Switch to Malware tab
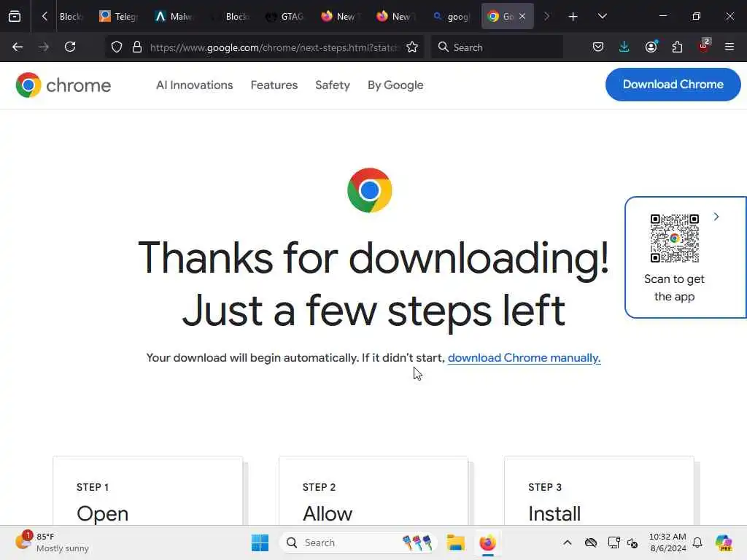Image resolution: width=747 pixels, height=560 pixels. pos(174,17)
